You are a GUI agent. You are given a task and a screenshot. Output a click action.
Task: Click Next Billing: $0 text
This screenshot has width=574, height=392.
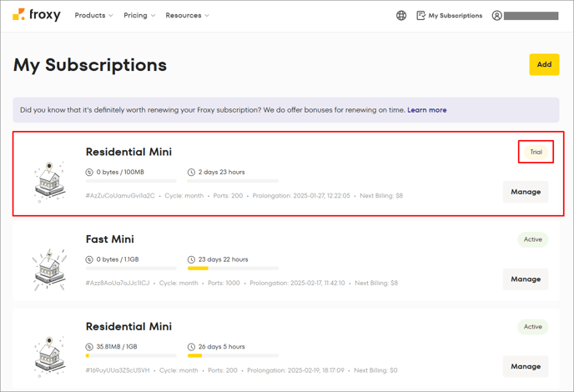click(x=375, y=370)
